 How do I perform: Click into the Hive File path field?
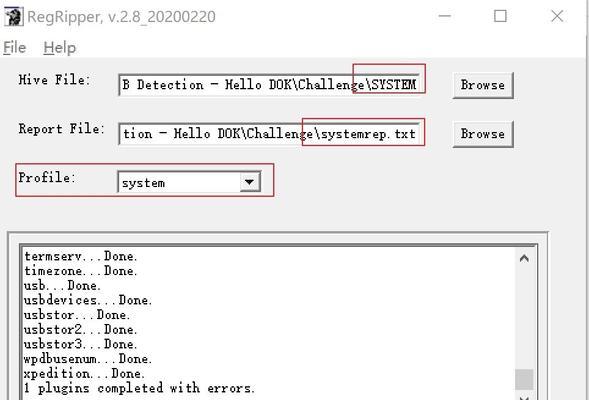[269, 85]
